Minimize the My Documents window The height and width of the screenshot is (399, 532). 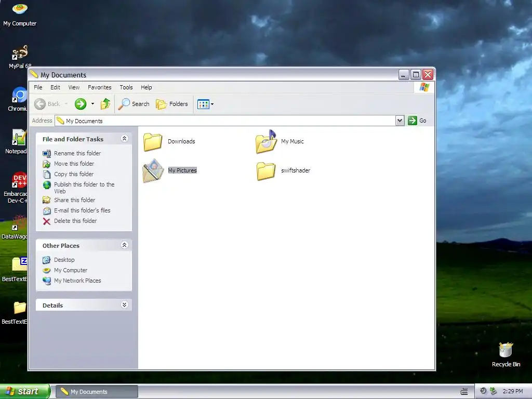tap(403, 75)
